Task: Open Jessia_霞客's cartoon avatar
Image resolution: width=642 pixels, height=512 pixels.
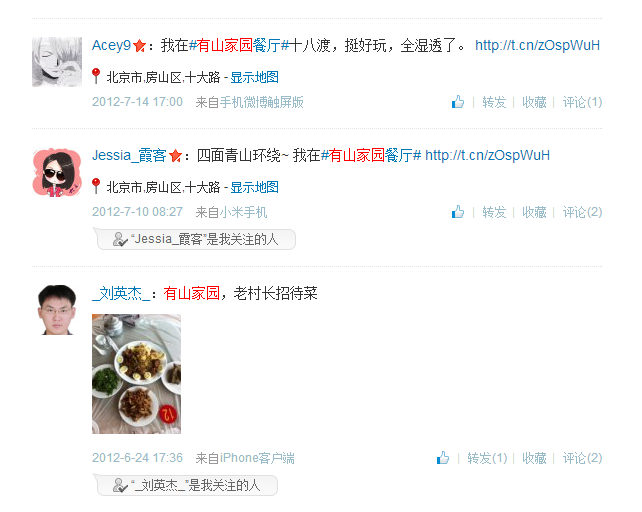Action: click(57, 172)
